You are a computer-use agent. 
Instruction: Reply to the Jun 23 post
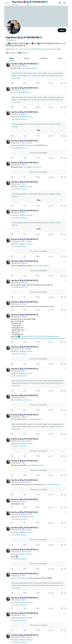tap(12, 310)
